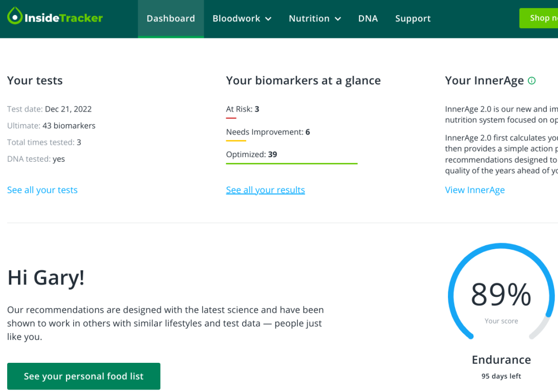Click the green leaf droplet icon
The image size is (558, 392).
coord(15,17)
